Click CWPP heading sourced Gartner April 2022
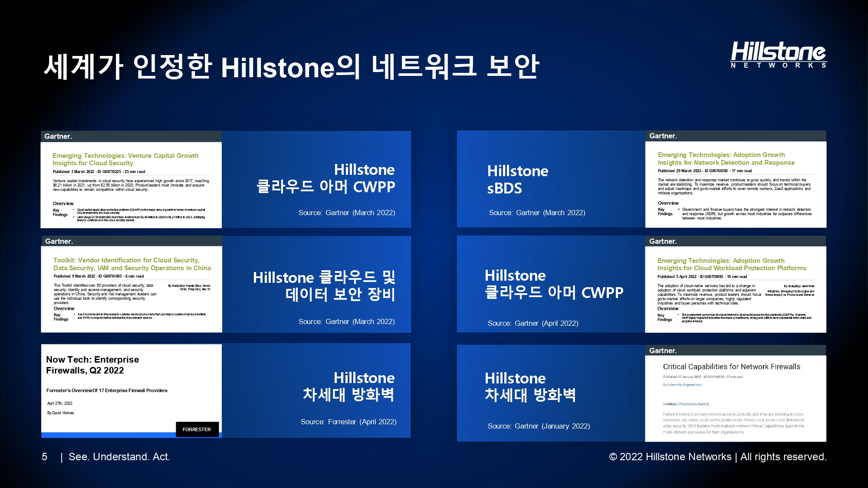868x488 pixels. (x=554, y=284)
